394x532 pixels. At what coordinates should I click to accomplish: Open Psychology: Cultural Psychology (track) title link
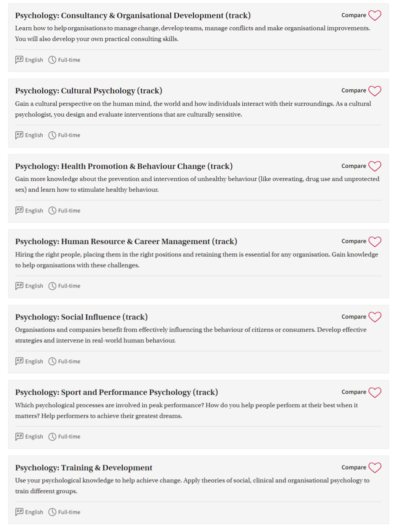[x=89, y=91]
